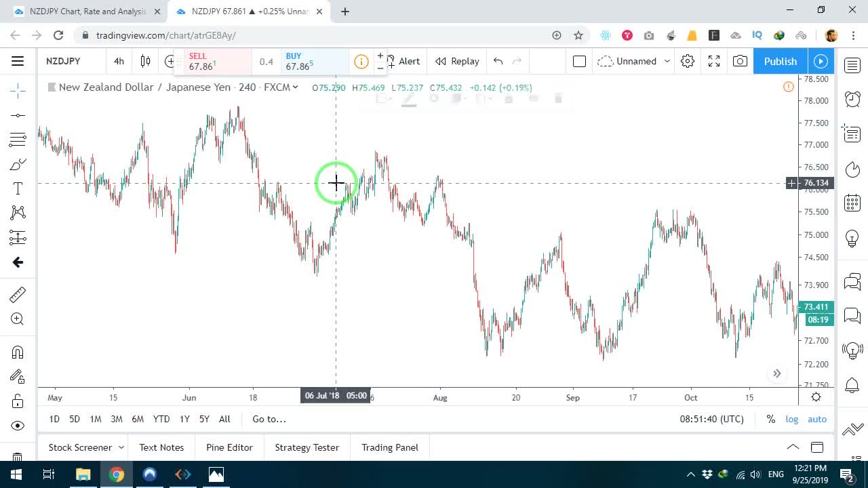
Task: Expand the Unnamed layout dropdown arrow
Action: click(667, 61)
